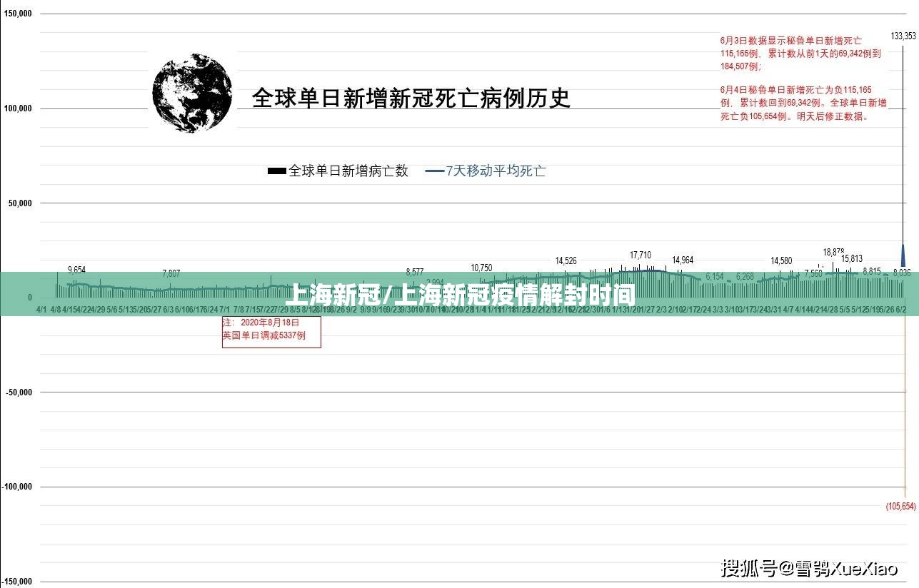This screenshot has height=588, width=919.
Task: Click the banner headline 上海新冠/上海新冠疫情解封时间
Action: (x=460, y=294)
